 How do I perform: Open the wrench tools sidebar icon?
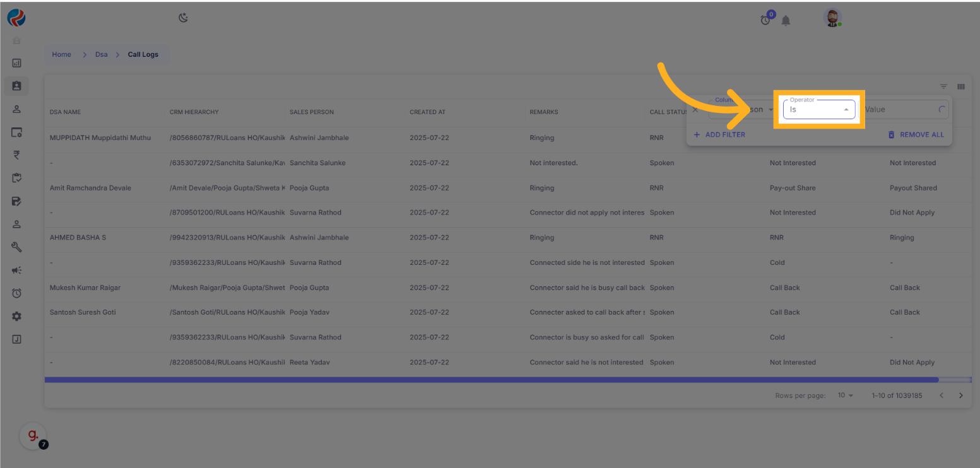tap(17, 247)
